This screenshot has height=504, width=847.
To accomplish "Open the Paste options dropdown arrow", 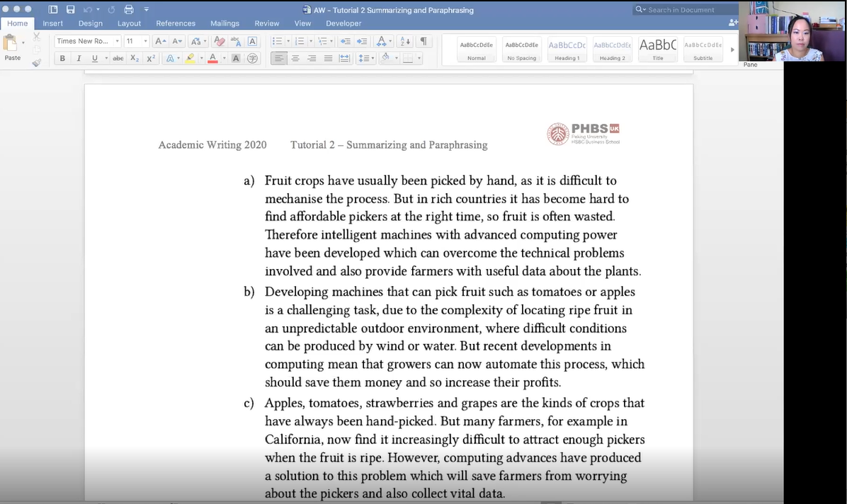I will 23,42.
